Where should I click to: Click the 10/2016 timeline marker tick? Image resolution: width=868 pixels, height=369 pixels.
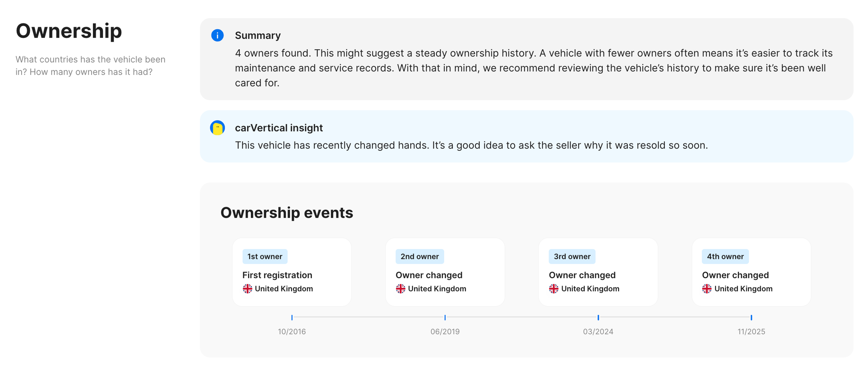(x=292, y=317)
